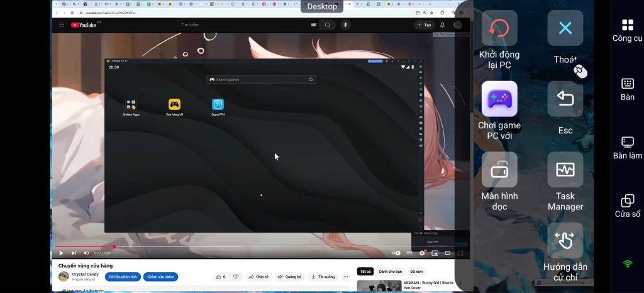Click the Chia sẻ share button

tap(258, 277)
